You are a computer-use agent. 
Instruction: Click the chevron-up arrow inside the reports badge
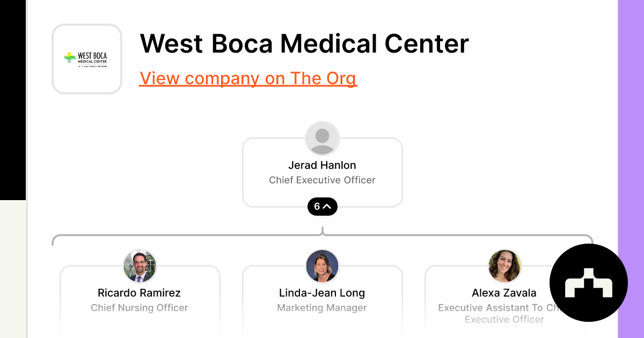click(327, 206)
